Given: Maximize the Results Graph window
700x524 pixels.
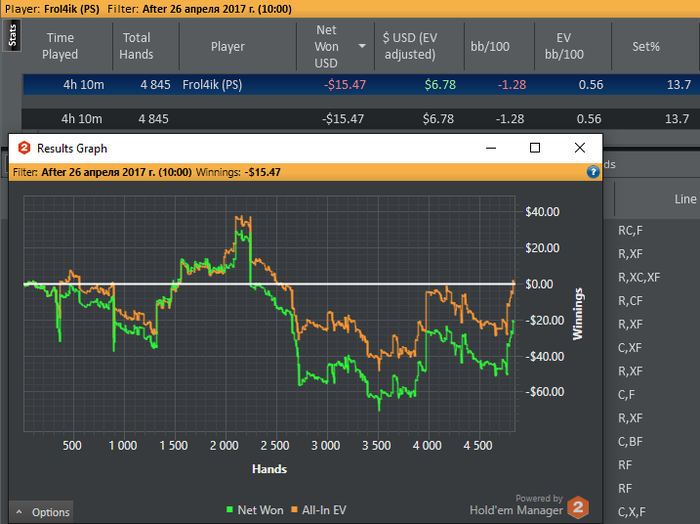Looking at the screenshot, I should pos(535,148).
